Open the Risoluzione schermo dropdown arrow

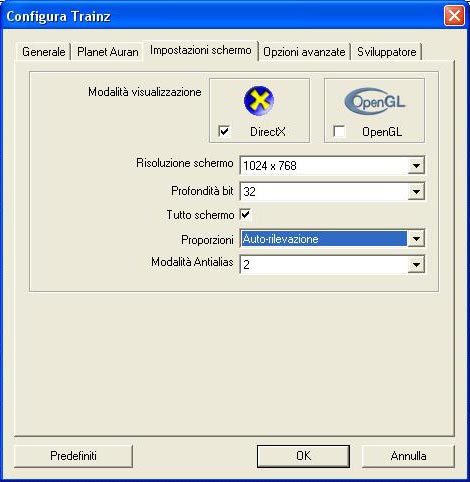click(x=416, y=165)
